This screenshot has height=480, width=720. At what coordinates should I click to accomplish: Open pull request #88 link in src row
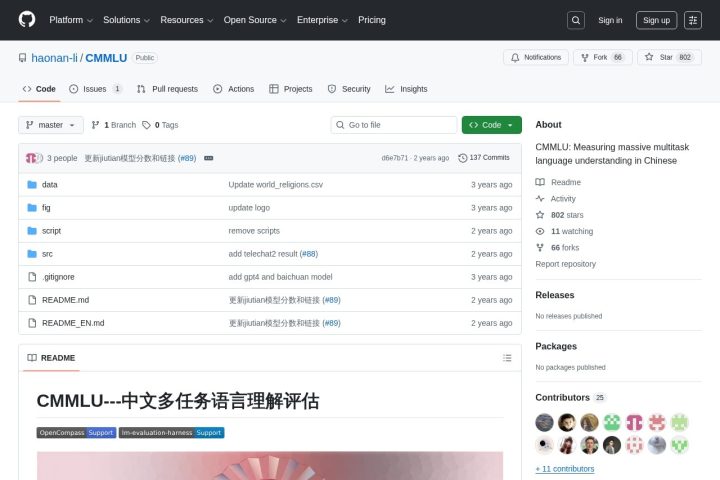[309, 254]
